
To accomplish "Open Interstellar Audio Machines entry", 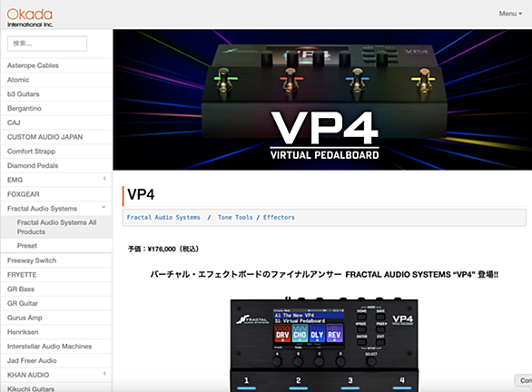I will (50, 347).
